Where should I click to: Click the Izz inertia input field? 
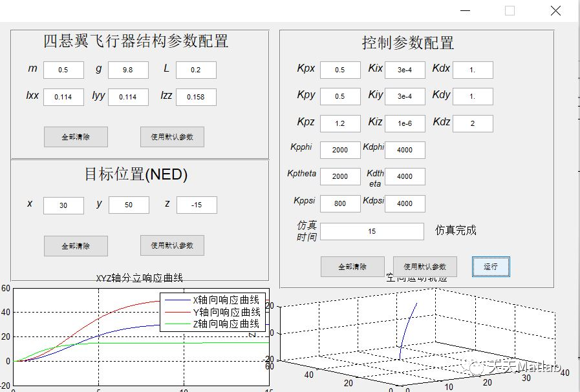click(196, 97)
